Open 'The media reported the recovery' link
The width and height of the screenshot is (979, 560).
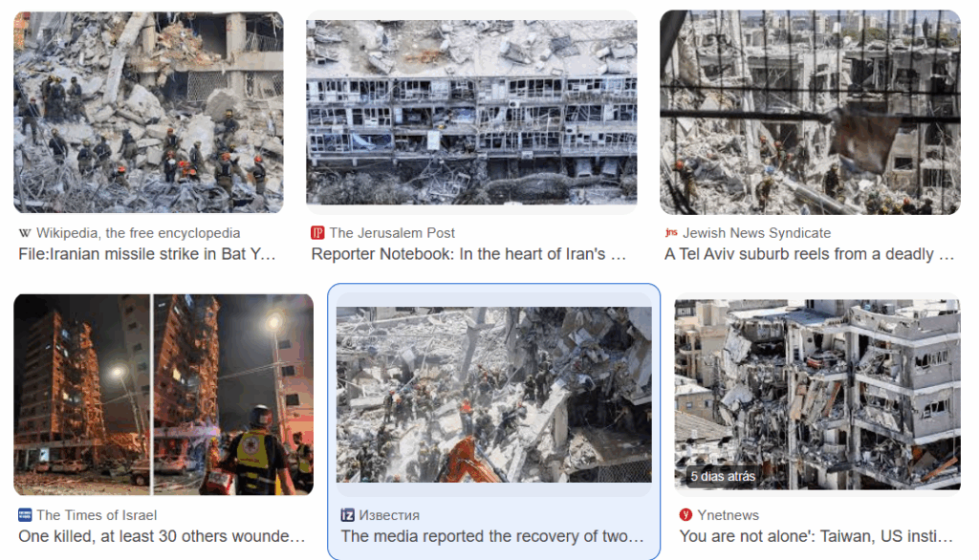[492, 536]
